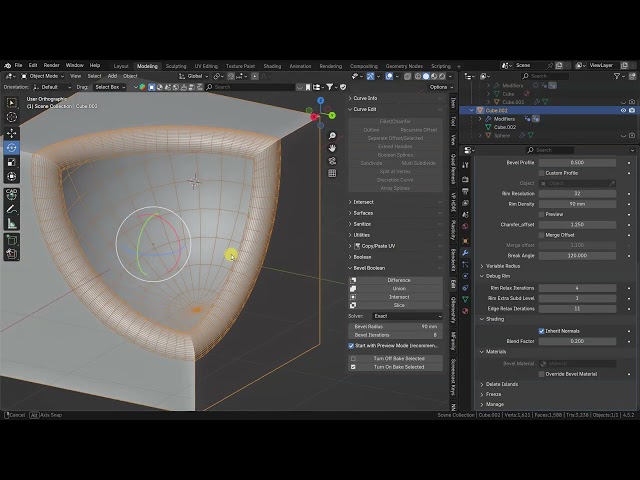Open the Tool properties tab icon
This screenshot has height=480, width=640.
[x=465, y=165]
